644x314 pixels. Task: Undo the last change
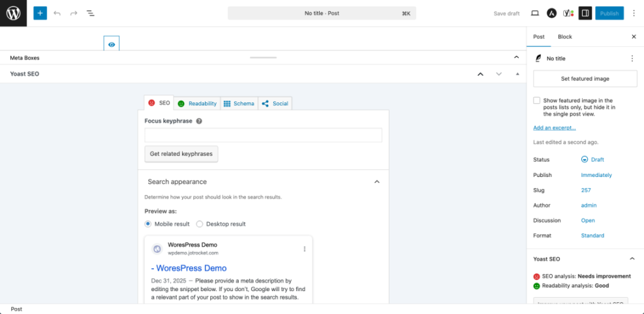(x=57, y=13)
